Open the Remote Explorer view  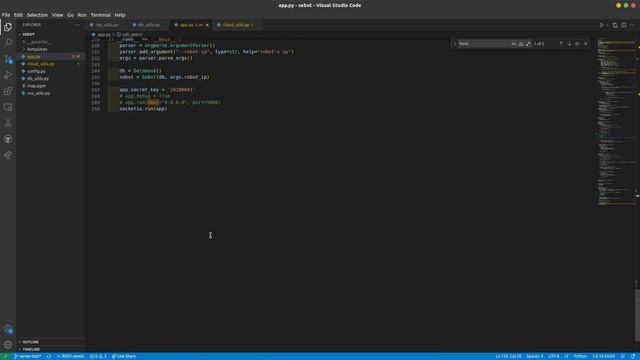[8, 107]
